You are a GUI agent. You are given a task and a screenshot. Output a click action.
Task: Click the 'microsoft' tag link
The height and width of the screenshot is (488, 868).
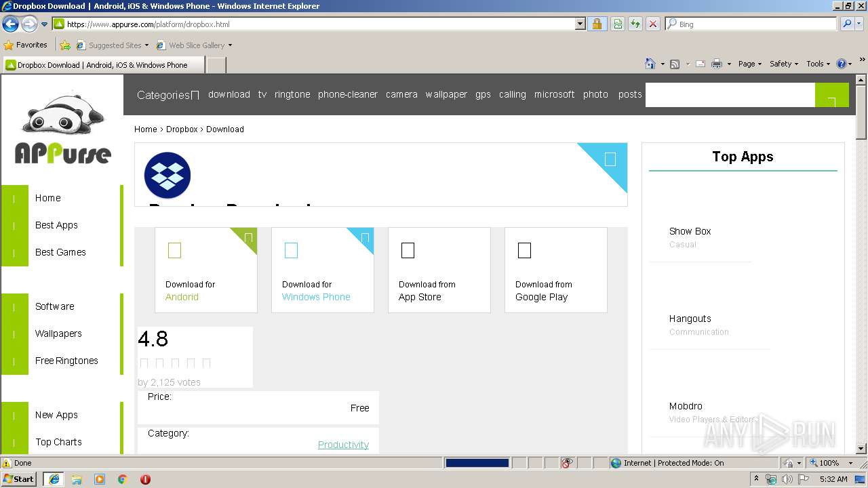[x=554, y=94]
